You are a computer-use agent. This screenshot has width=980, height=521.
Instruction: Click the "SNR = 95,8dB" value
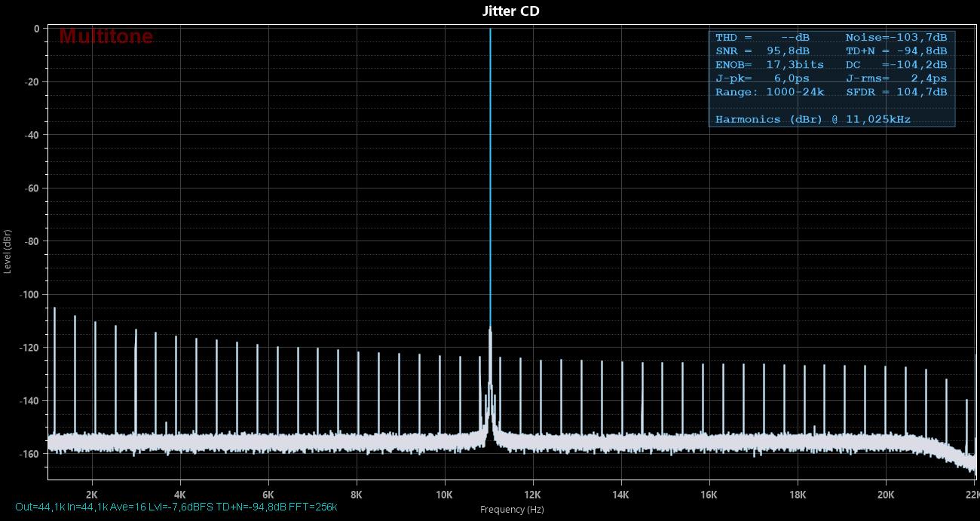(762, 51)
